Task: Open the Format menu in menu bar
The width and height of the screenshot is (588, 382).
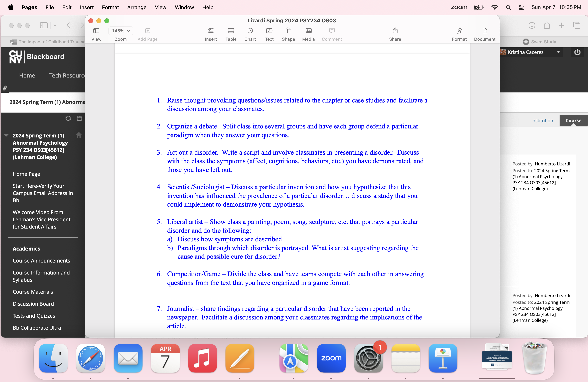Action: [x=110, y=7]
